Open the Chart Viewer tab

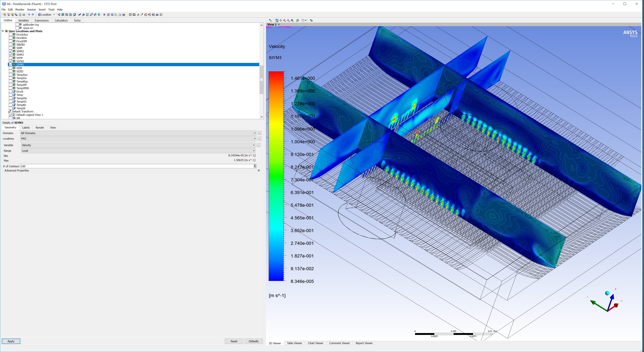point(315,343)
